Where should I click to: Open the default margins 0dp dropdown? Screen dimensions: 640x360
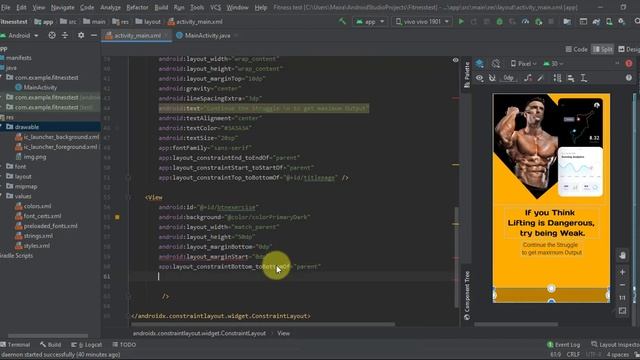(508, 78)
